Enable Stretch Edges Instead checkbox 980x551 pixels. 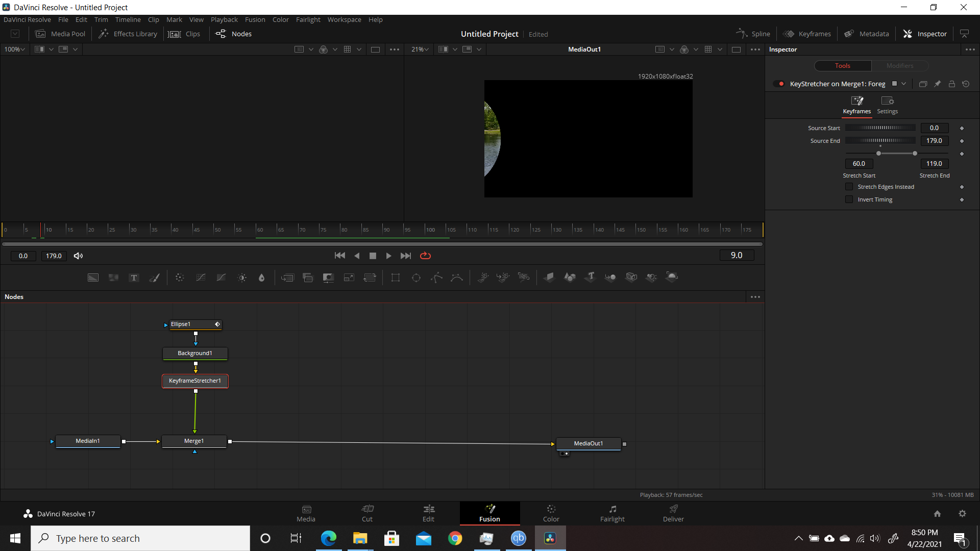[x=849, y=187]
